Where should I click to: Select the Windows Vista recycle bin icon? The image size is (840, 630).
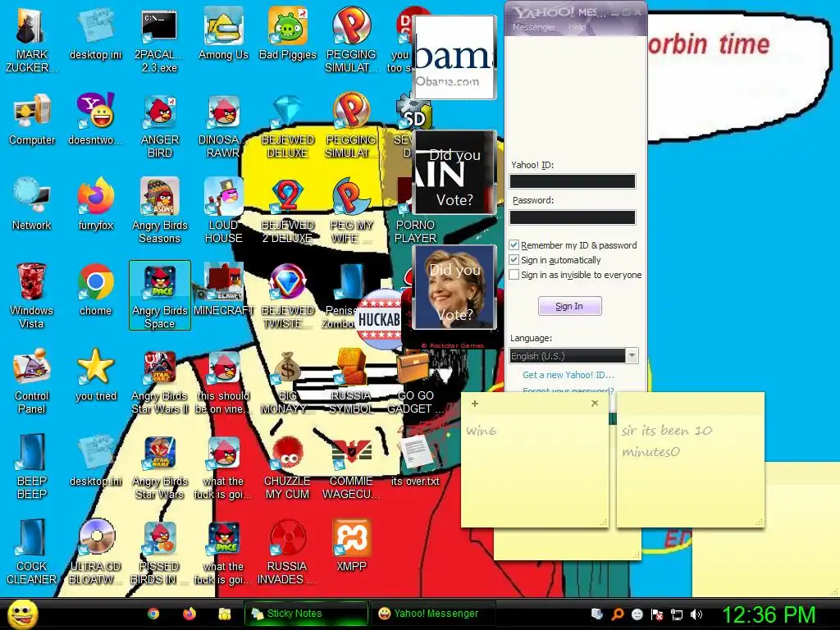tap(31, 296)
